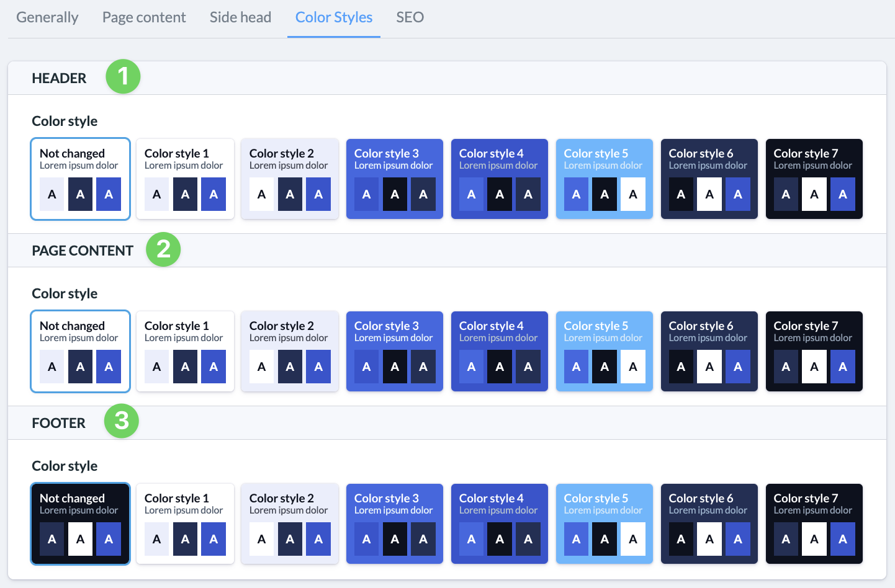Go to the Side head tab

240,17
